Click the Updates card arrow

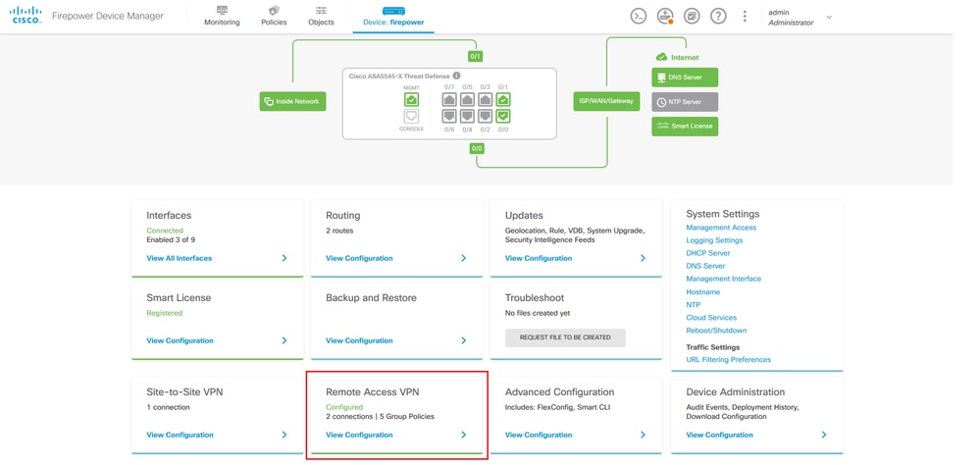point(644,258)
